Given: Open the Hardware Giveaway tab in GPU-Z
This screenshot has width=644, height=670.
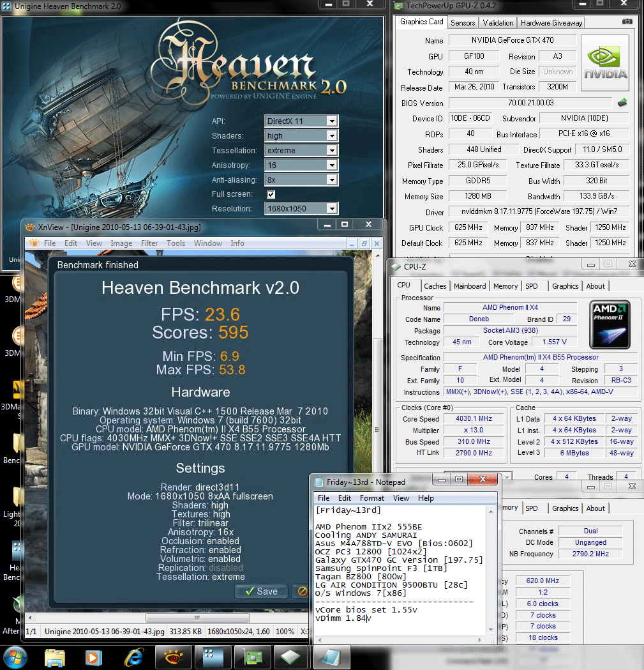Looking at the screenshot, I should [551, 22].
